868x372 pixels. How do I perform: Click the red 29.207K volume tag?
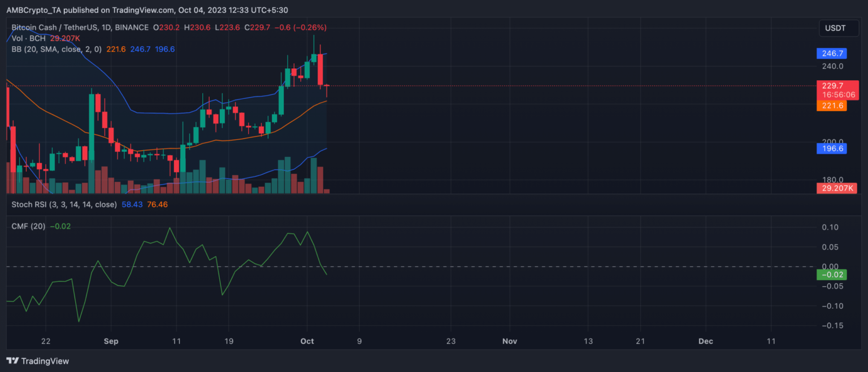point(836,188)
